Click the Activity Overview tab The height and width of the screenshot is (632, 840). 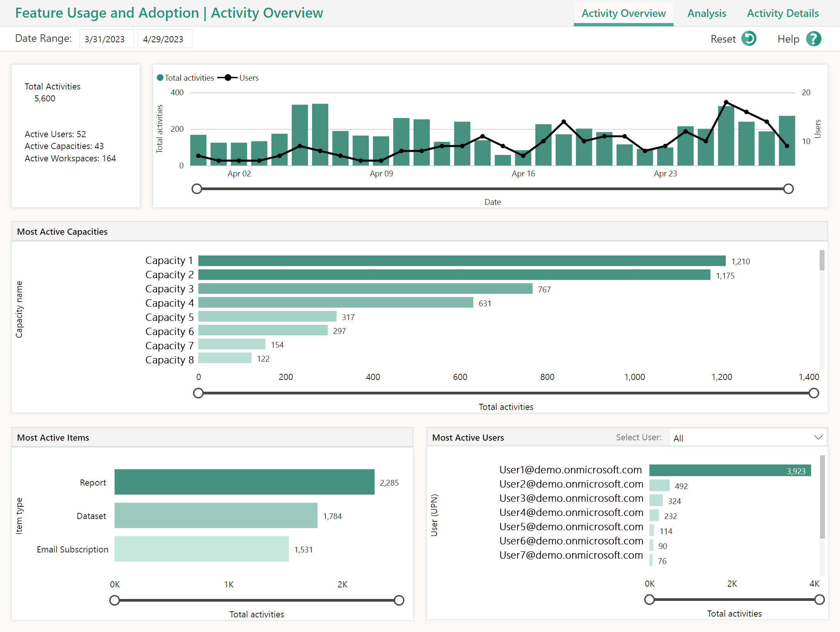click(x=624, y=12)
